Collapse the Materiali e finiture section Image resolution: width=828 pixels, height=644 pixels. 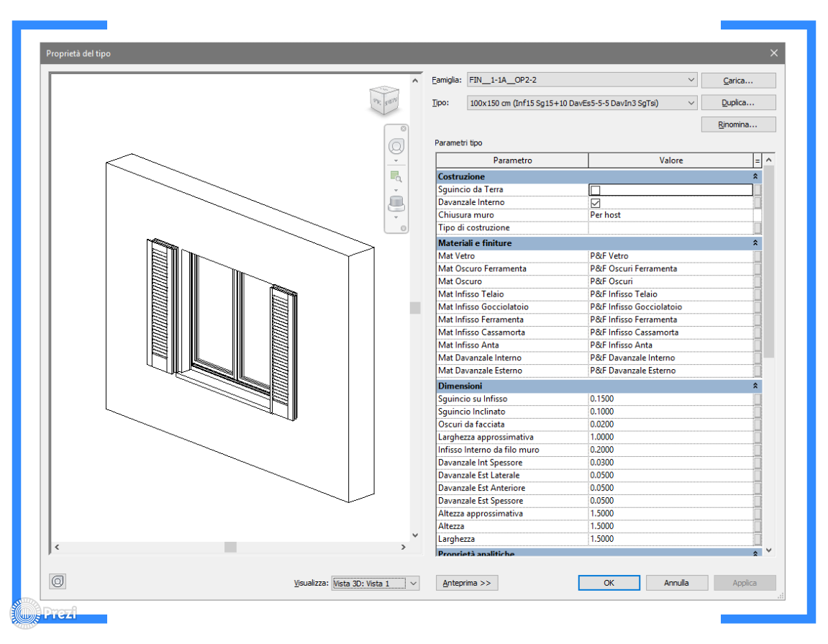click(755, 244)
